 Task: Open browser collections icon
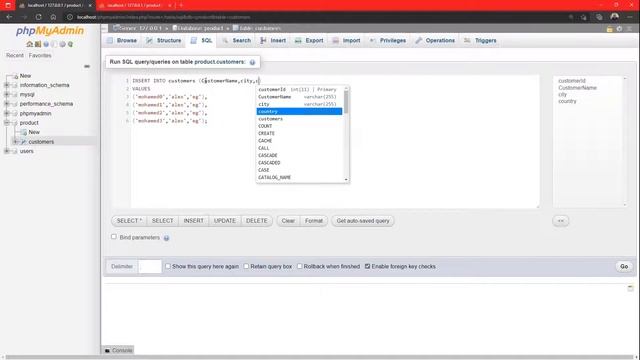(599, 17)
